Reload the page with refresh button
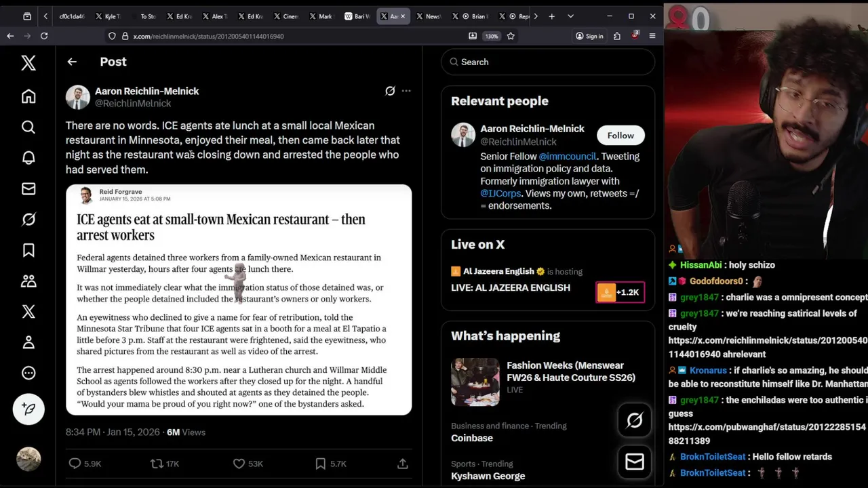The width and height of the screenshot is (868, 488). [x=44, y=36]
